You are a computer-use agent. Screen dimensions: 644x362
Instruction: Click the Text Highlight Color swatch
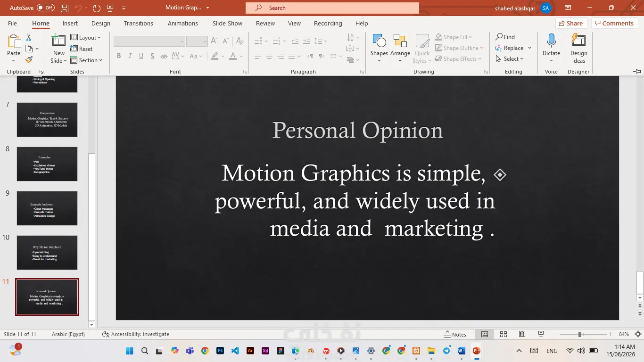pyautogui.click(x=215, y=56)
